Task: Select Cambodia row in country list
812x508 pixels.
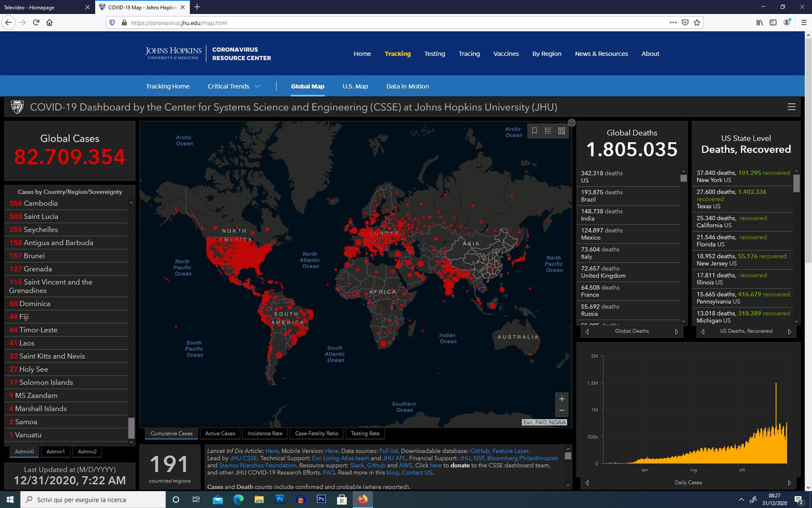Action: 66,203
